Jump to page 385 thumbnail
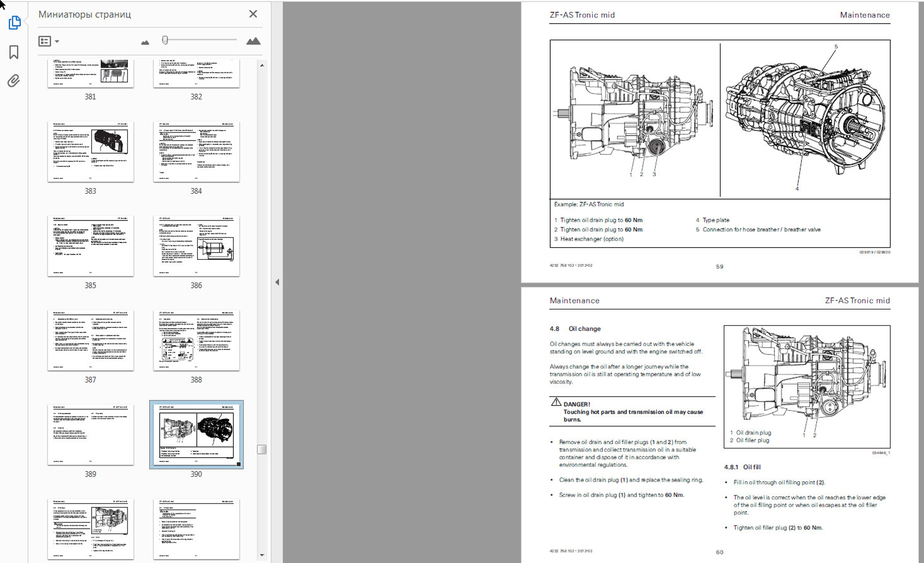 coord(90,246)
